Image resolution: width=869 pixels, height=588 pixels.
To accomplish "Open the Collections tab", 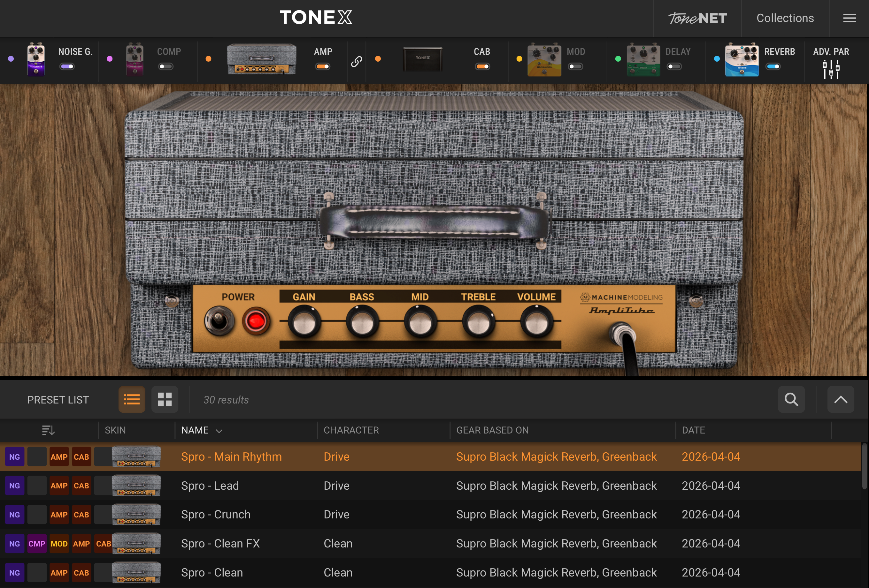I will pos(785,18).
